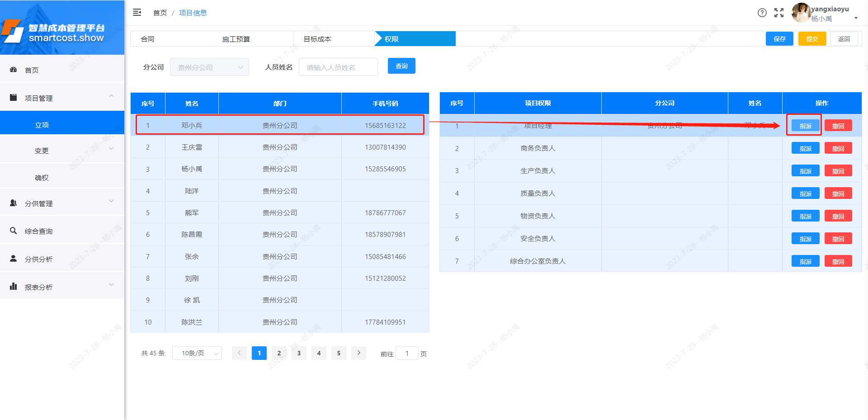This screenshot has width=868, height=420.
Task: Switch to the 施工预算 tab
Action: click(x=236, y=39)
